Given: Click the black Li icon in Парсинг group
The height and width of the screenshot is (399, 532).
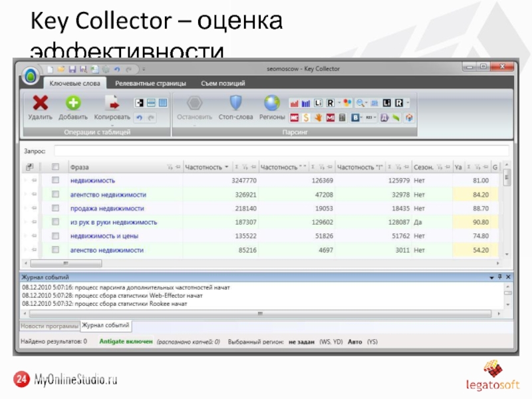Looking at the screenshot, I should [x=387, y=103].
